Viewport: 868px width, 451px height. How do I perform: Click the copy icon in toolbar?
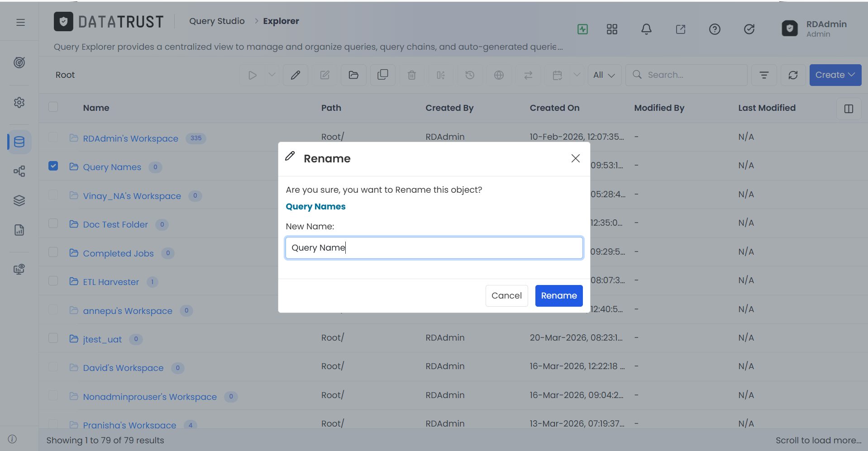point(383,75)
